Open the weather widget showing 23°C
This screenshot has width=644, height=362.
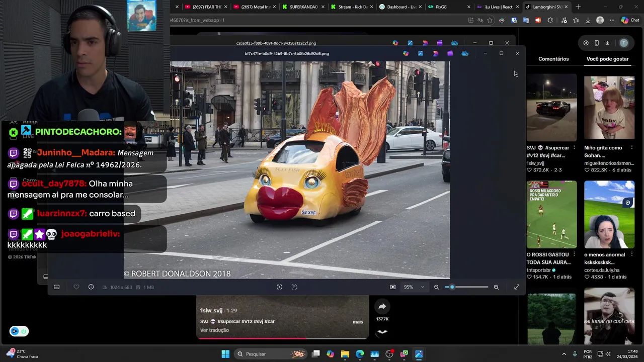(23, 354)
